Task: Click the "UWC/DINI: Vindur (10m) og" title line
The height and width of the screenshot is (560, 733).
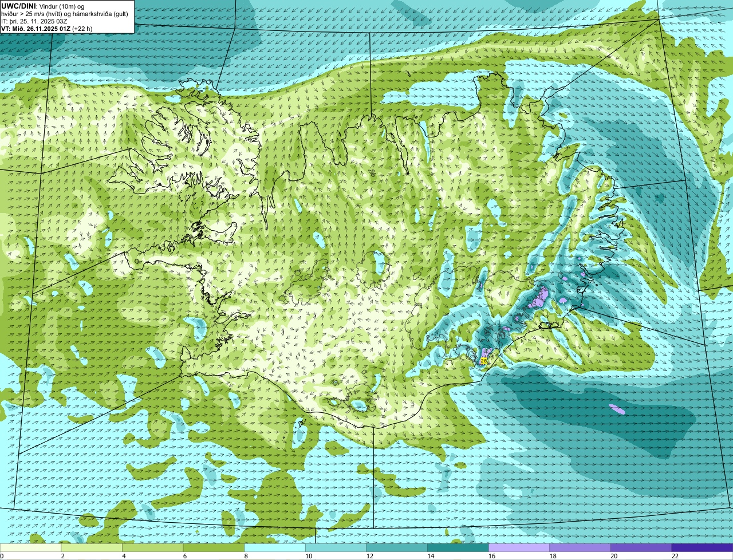Action: tap(42, 6)
